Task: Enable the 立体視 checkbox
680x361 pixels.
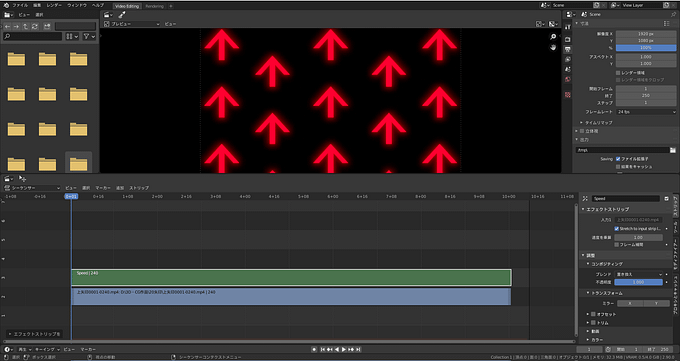Action: [582, 131]
